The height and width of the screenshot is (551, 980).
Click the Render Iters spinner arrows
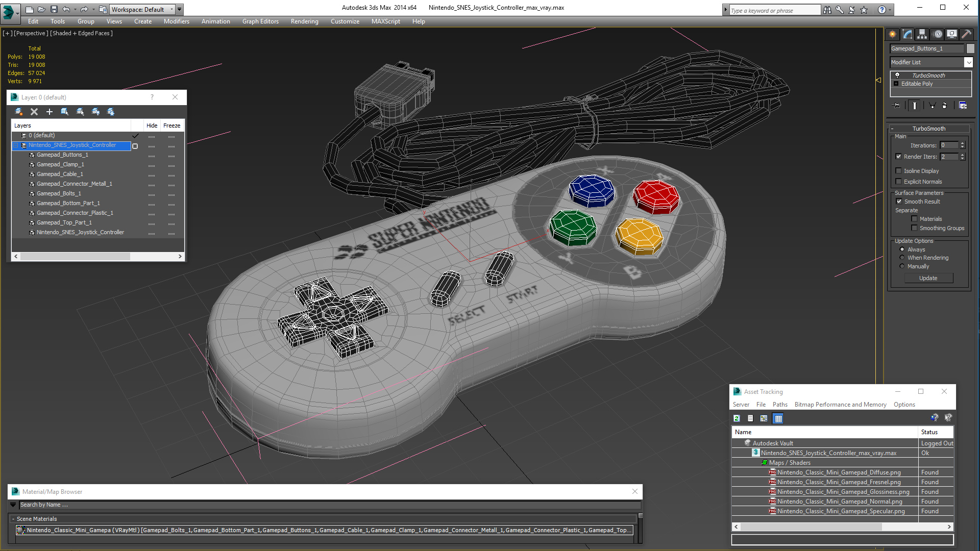tap(962, 157)
